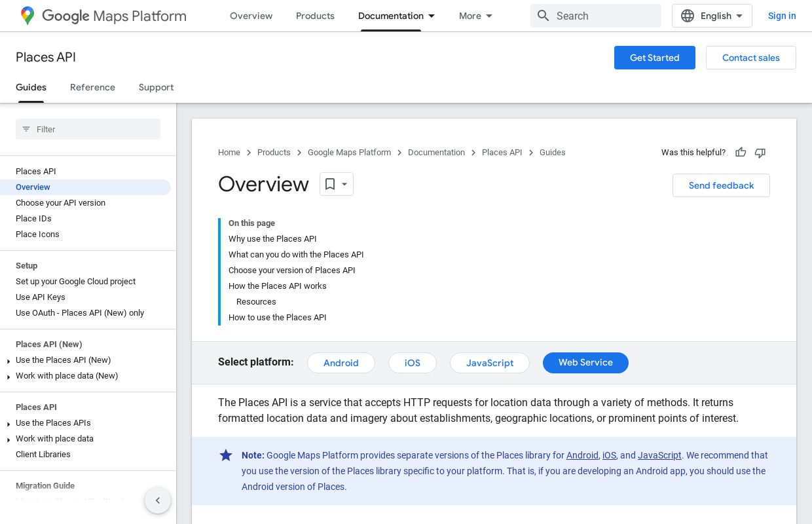Open the bookmark dropdown arrow
812x524 pixels.
(x=344, y=185)
